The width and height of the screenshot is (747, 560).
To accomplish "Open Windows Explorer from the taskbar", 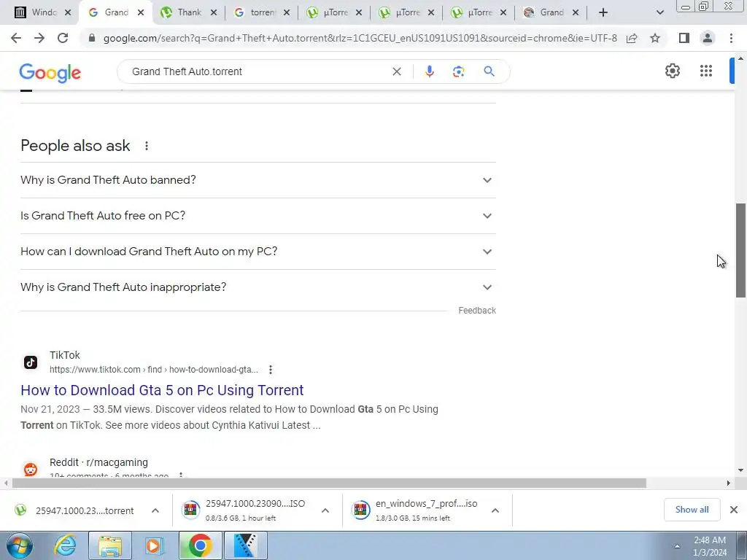I will coord(110,545).
